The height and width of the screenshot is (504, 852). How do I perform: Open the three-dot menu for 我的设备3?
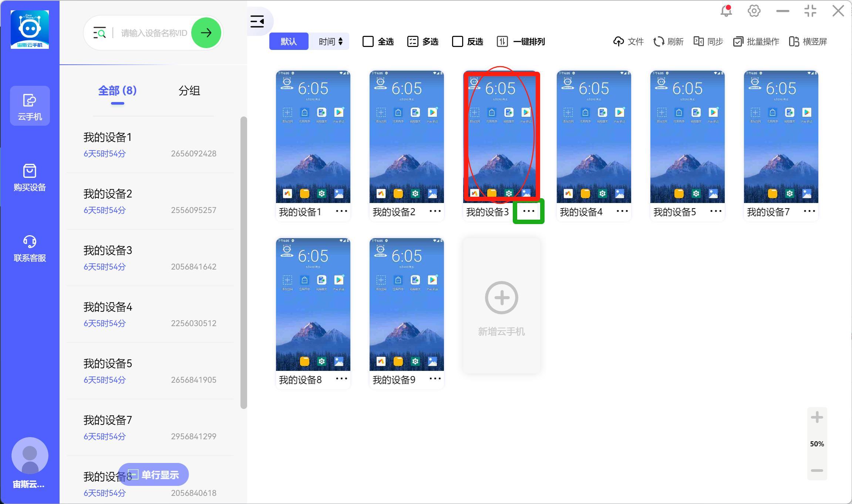(x=529, y=211)
